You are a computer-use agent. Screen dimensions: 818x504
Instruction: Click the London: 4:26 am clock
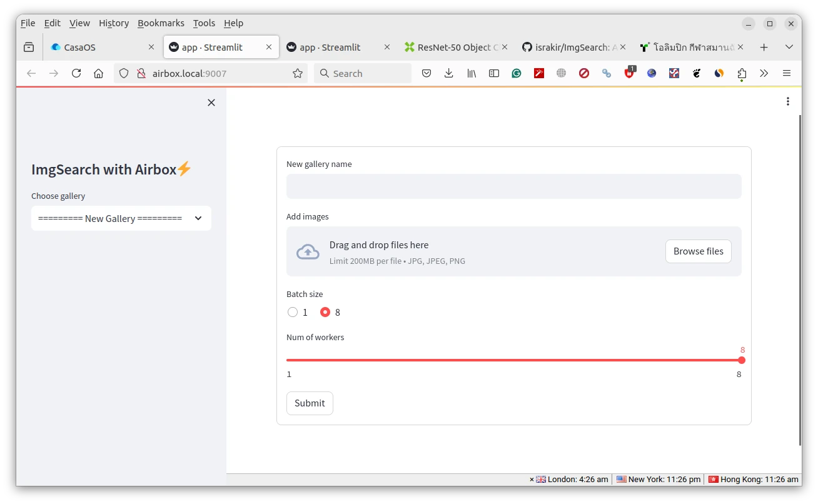572,480
